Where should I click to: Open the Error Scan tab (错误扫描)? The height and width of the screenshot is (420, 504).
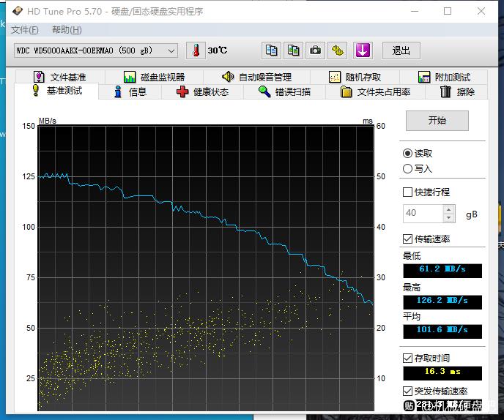(284, 92)
